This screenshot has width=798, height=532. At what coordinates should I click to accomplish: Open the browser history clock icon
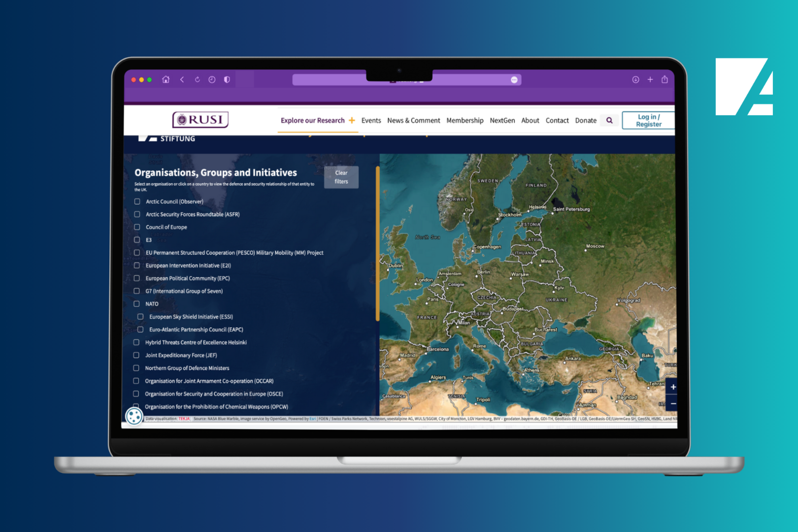(212, 79)
